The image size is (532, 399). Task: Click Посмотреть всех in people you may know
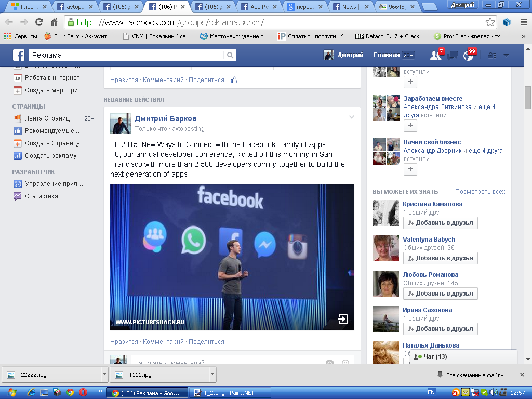[x=480, y=192]
